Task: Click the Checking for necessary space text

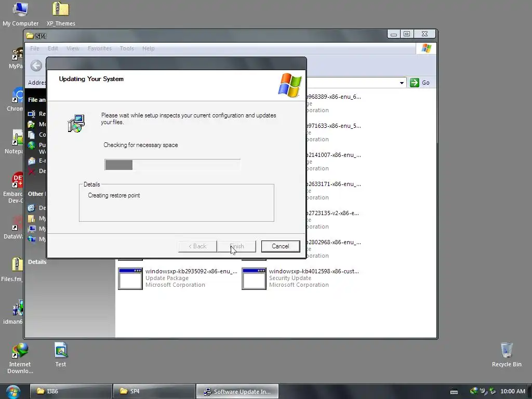Action: [140, 145]
